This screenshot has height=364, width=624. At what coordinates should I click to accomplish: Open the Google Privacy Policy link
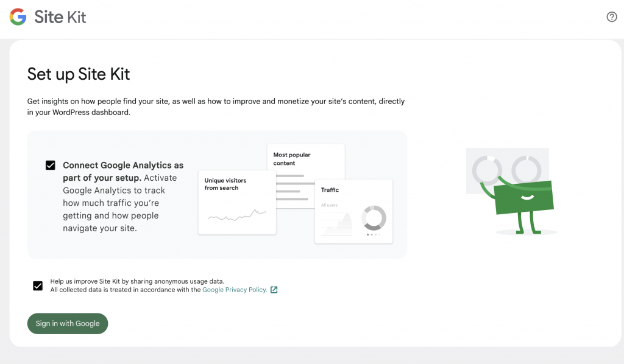[x=235, y=290]
